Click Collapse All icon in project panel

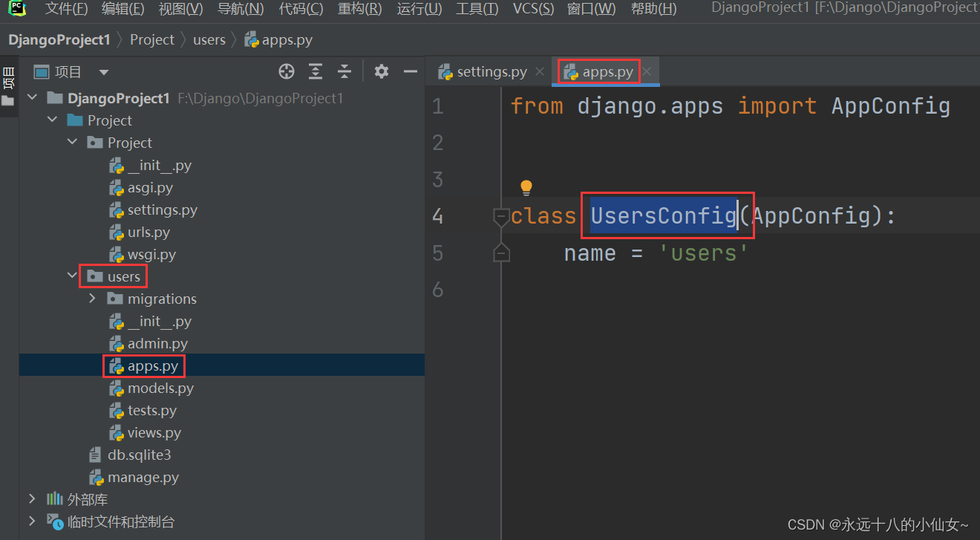click(x=344, y=71)
